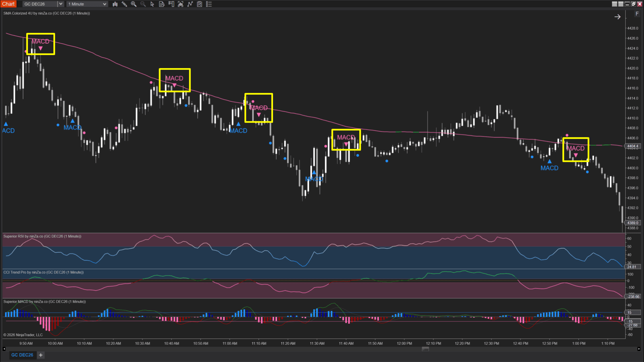
Task: Add a new tab with plus button
Action: [x=41, y=355]
